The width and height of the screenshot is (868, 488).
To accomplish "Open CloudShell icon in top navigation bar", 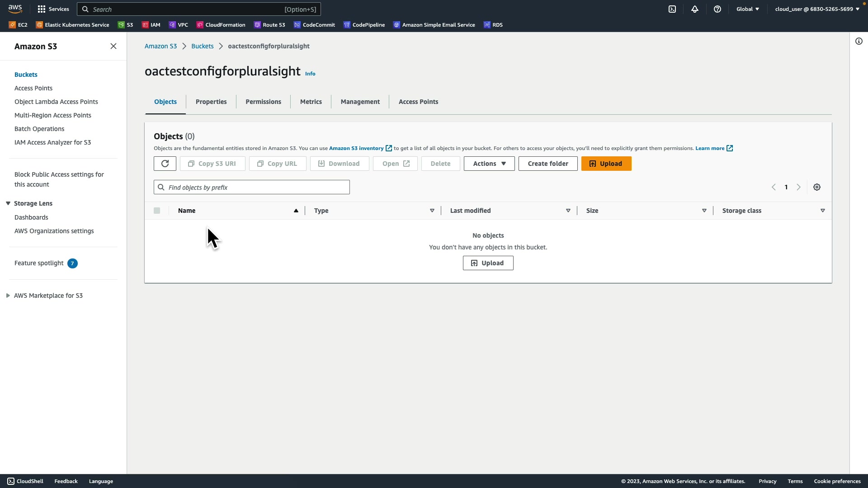I will tap(672, 9).
